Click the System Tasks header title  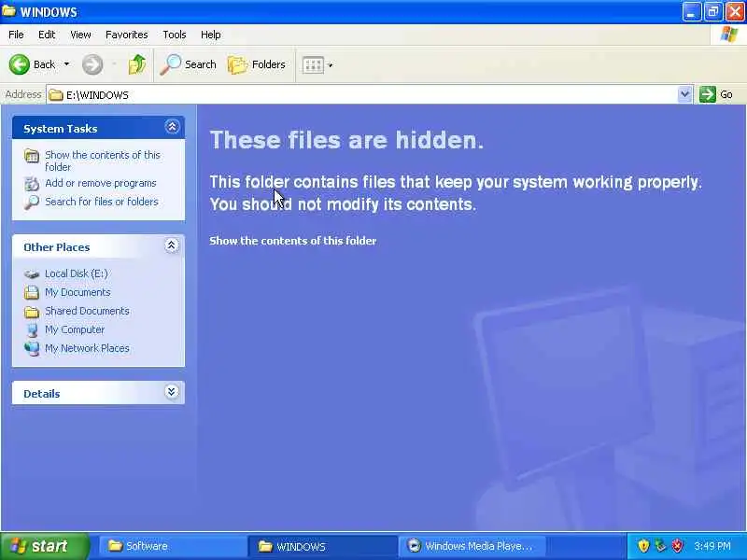coord(61,129)
